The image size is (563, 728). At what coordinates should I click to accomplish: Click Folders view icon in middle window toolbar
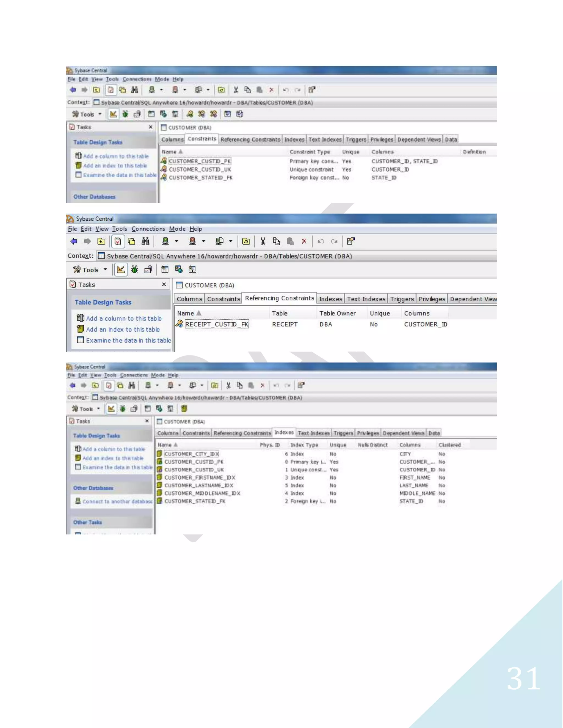(x=132, y=241)
